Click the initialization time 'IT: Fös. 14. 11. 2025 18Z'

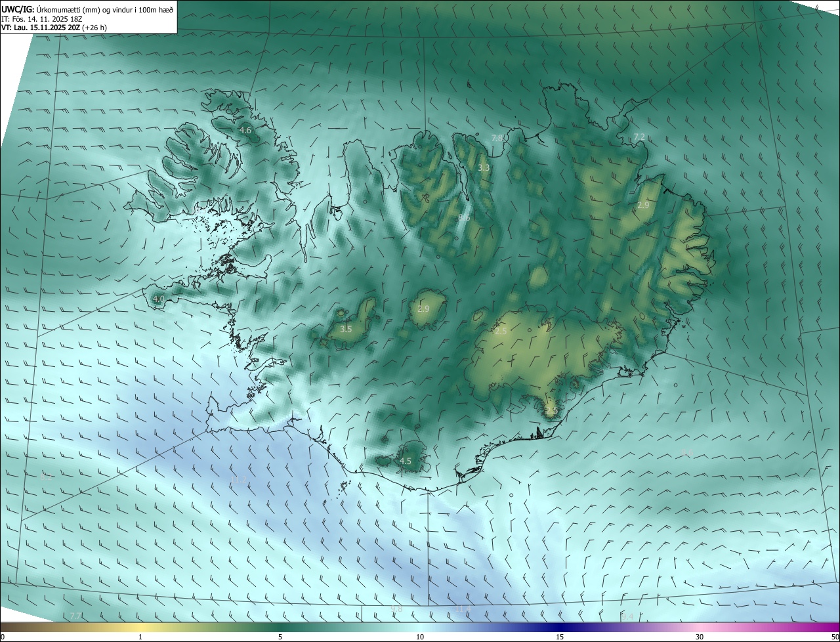coord(41,19)
